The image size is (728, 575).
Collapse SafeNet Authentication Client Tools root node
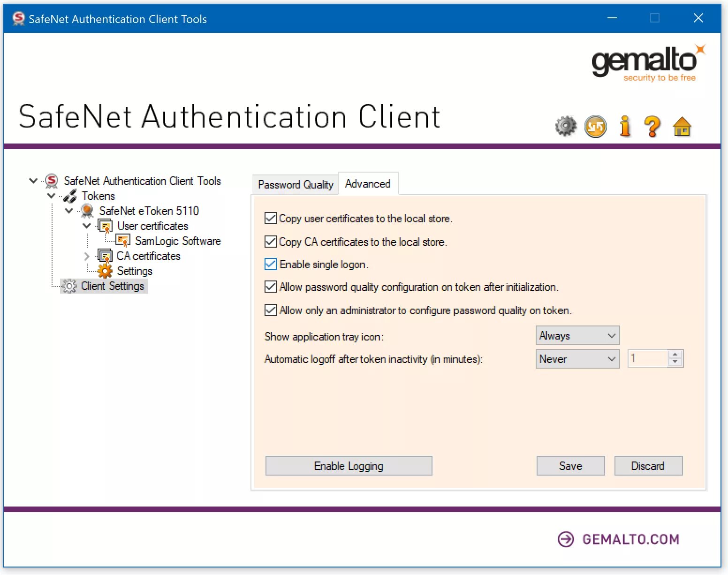33,181
